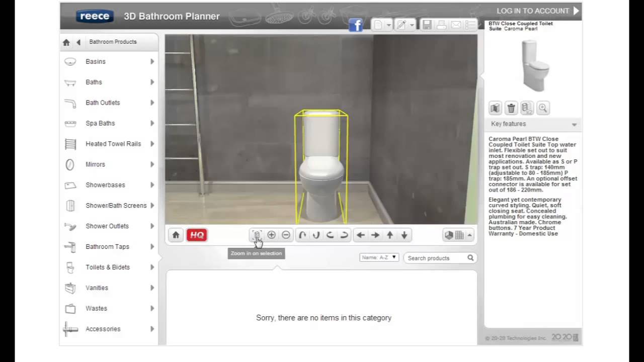Click Zoom in on selection icon
The image size is (644, 362).
point(257,235)
